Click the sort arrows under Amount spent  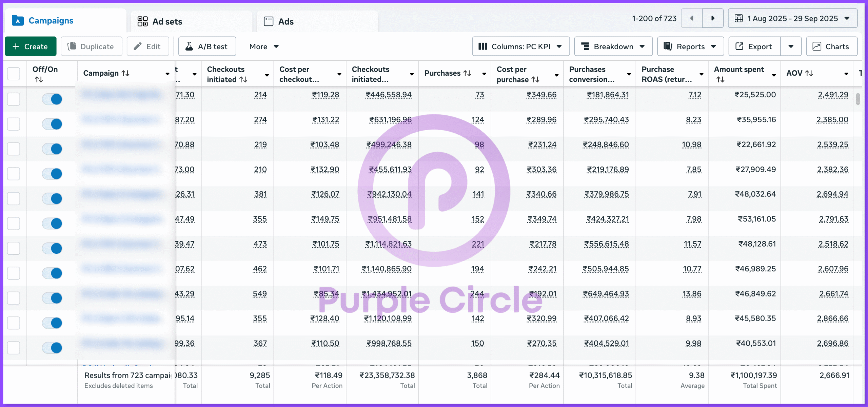pos(721,79)
